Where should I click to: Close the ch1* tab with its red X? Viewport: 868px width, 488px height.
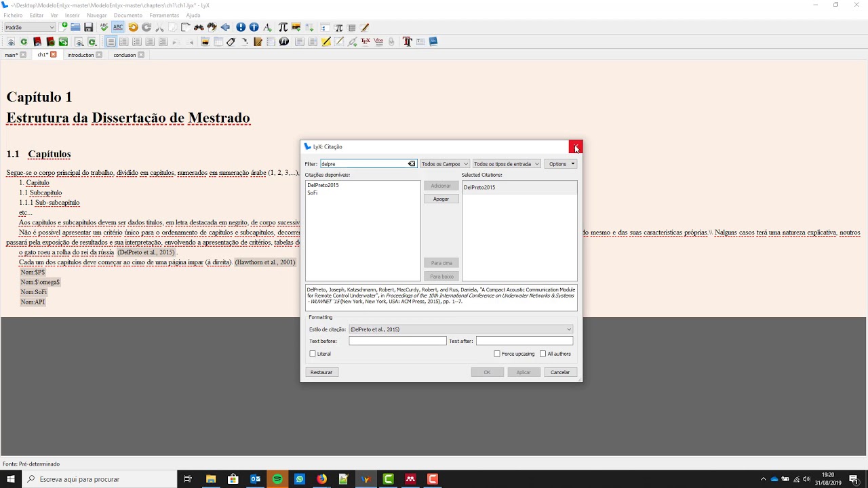[54, 54]
